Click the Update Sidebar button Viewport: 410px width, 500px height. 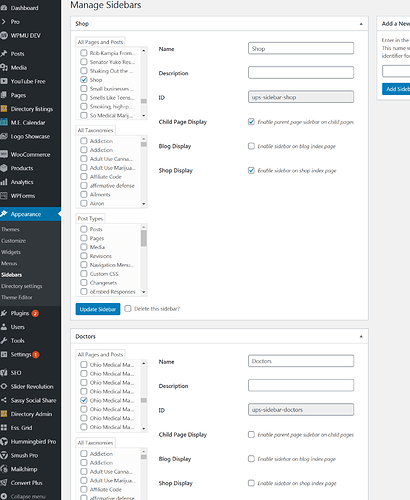click(98, 309)
